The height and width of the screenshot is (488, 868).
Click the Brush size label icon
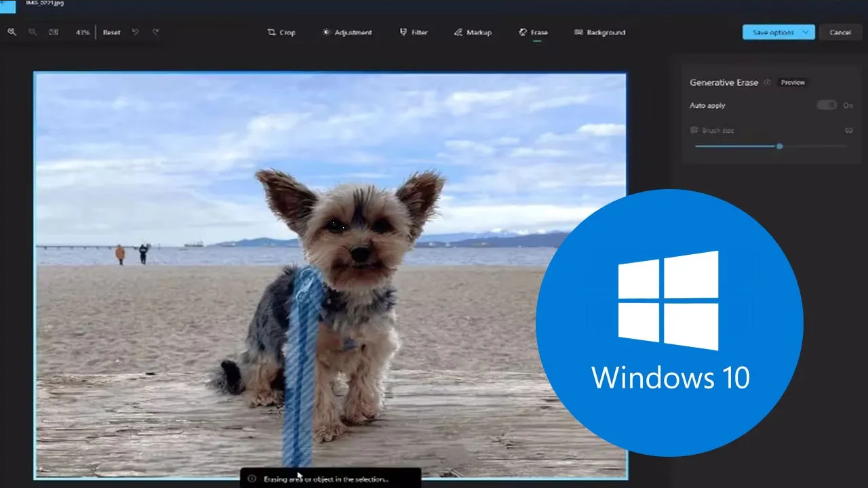click(694, 130)
